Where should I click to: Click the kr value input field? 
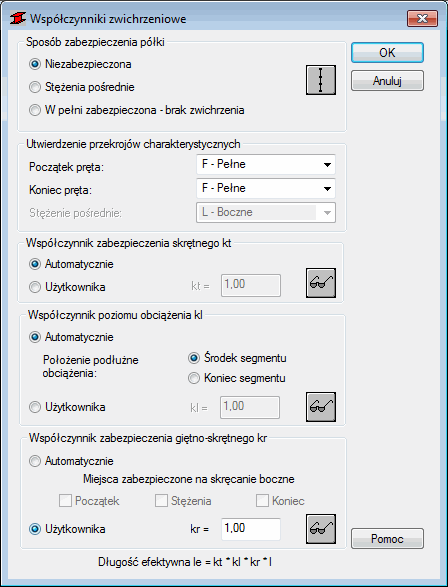251,529
